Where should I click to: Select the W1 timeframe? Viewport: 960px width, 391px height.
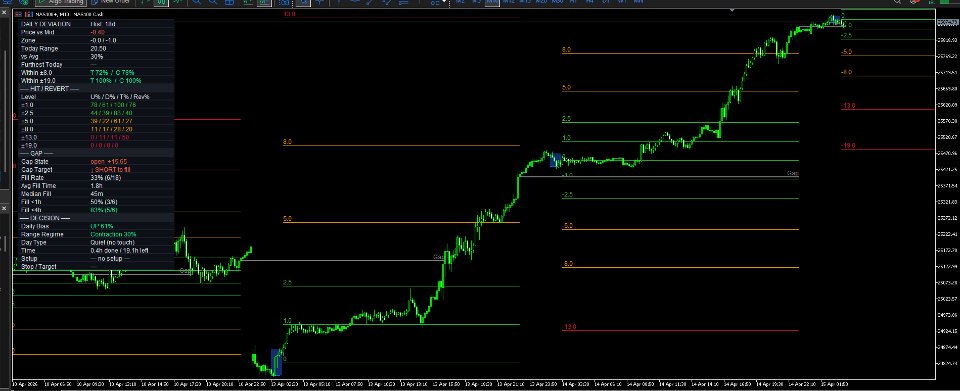[621, 2]
